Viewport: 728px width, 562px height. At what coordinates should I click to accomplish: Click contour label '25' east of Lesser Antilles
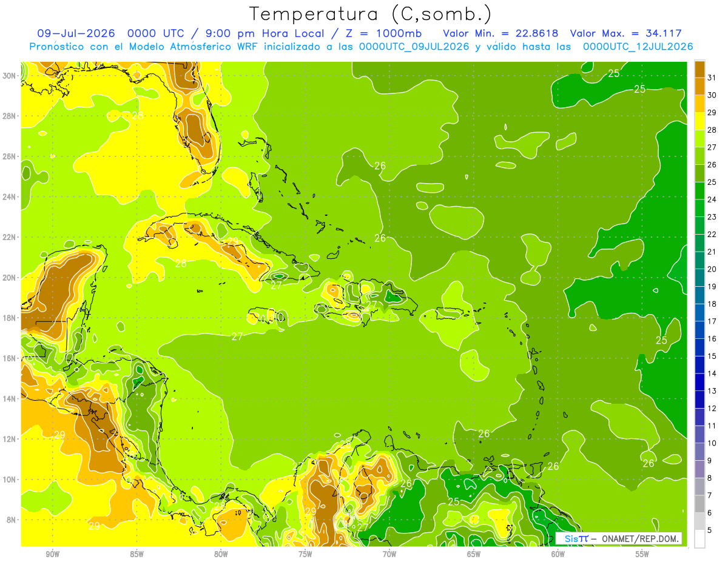(661, 340)
